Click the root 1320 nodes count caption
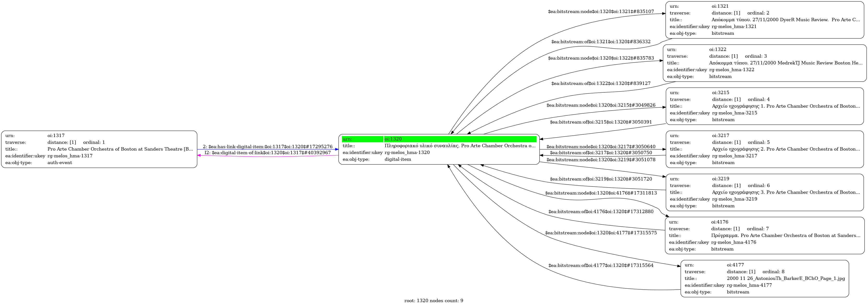 tap(434, 301)
